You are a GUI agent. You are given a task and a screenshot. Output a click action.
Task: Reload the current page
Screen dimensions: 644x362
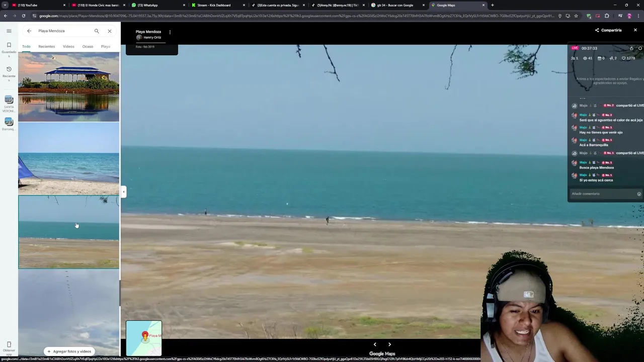pos(23,16)
